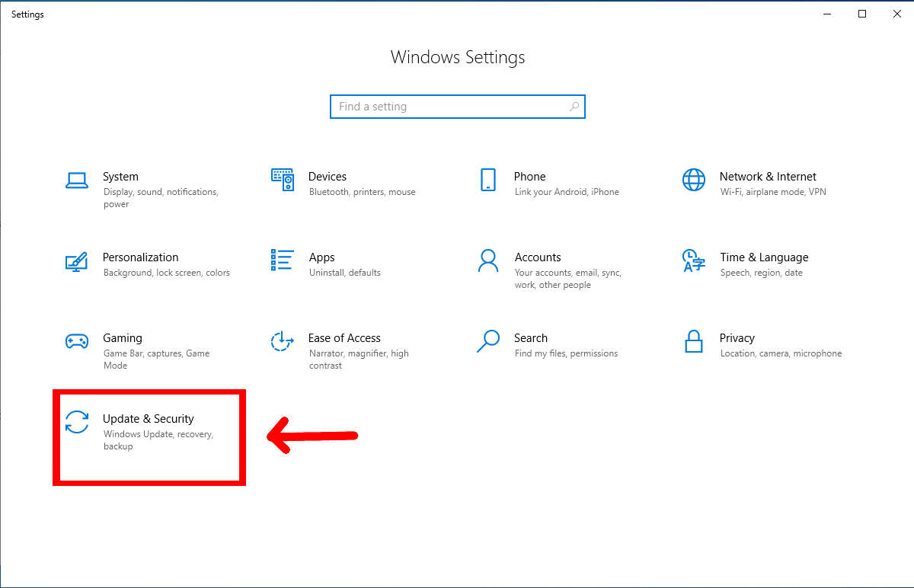Screen dimensions: 914x588
Task: Click 'Game Bar, captures, Game Mode' text
Action: tap(156, 360)
